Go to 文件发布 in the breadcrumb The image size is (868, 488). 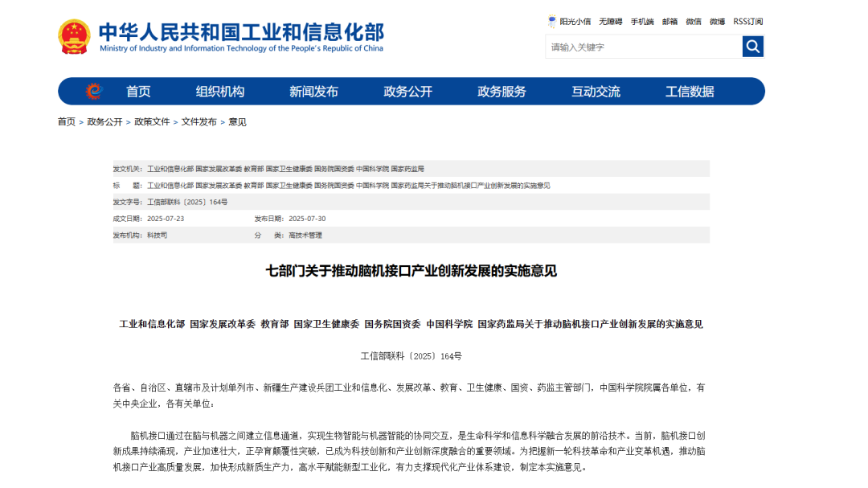(199, 122)
